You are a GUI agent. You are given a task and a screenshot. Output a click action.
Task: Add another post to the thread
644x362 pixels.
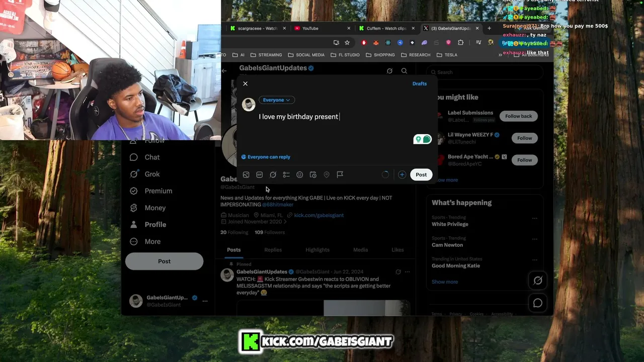(x=402, y=174)
